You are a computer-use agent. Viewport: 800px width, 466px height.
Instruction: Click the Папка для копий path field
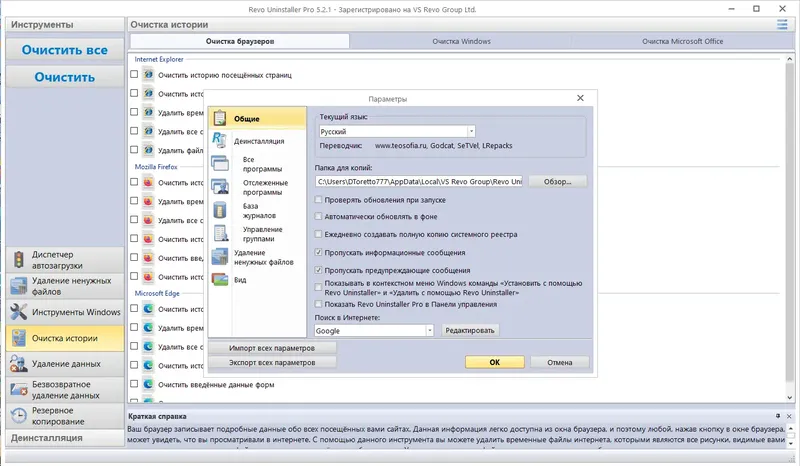tap(419, 181)
